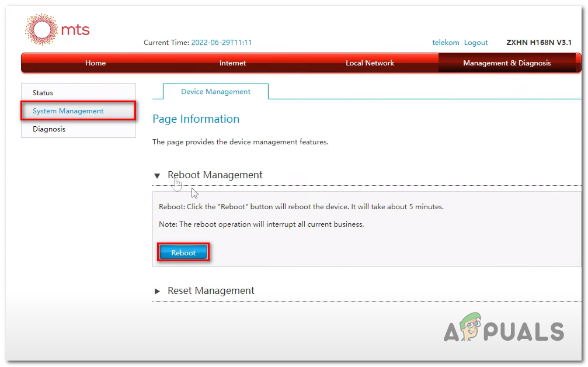Click the reboot operation note text
This screenshot has width=588, height=367.
[x=262, y=224]
